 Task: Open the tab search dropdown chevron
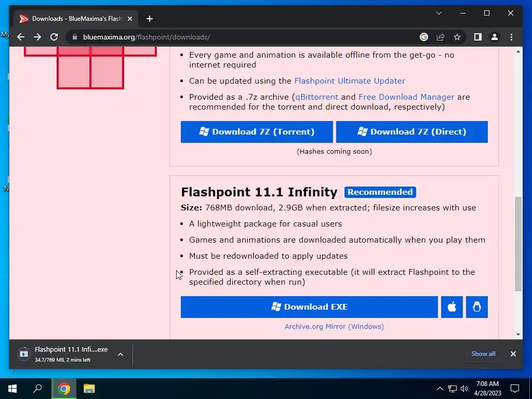click(x=438, y=13)
